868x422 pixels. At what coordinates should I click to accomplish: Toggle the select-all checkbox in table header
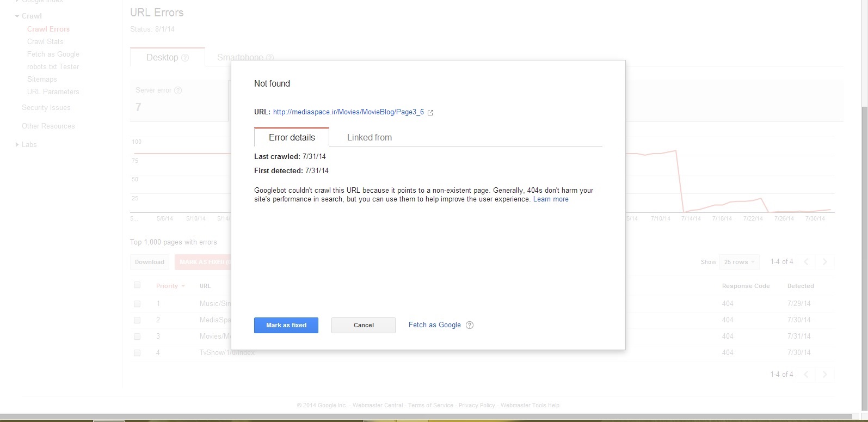tap(137, 285)
